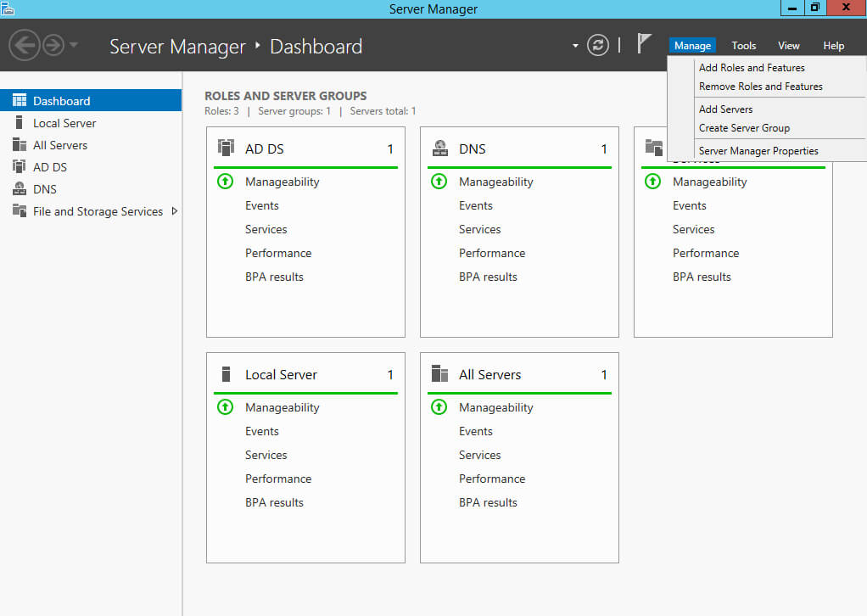Click the All Servers Manageability status icon

click(439, 407)
